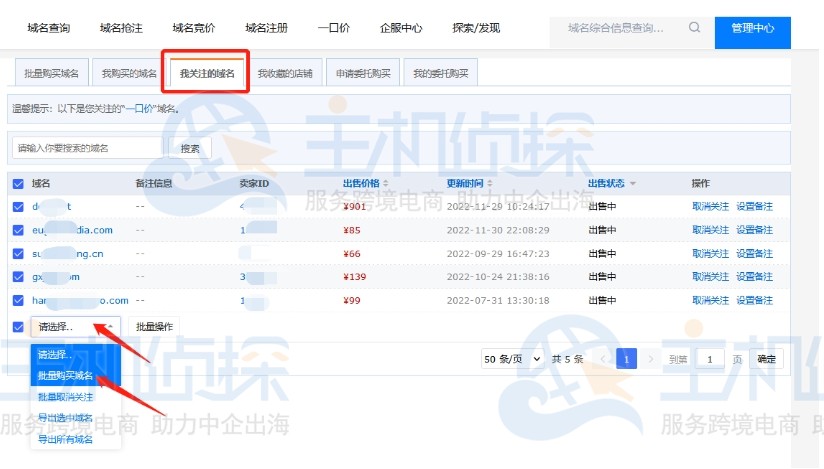Viewport: 824px width, 469px height.
Task: Switch to the 我收藏的店铺 tab
Action: point(285,73)
